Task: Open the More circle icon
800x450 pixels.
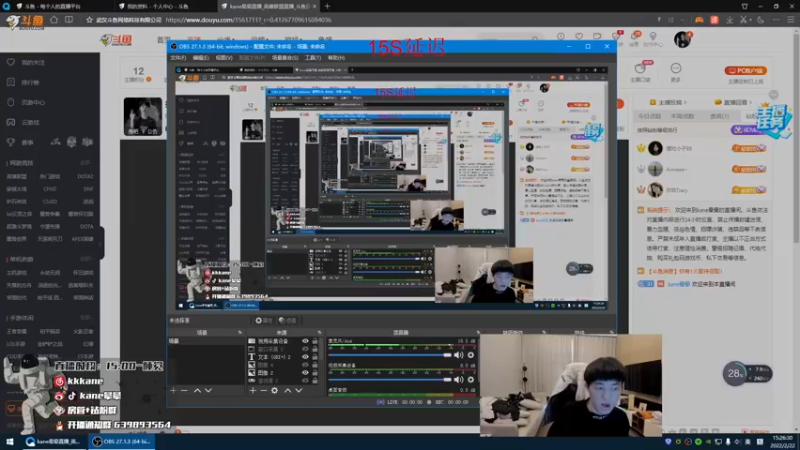Action: click(x=676, y=68)
